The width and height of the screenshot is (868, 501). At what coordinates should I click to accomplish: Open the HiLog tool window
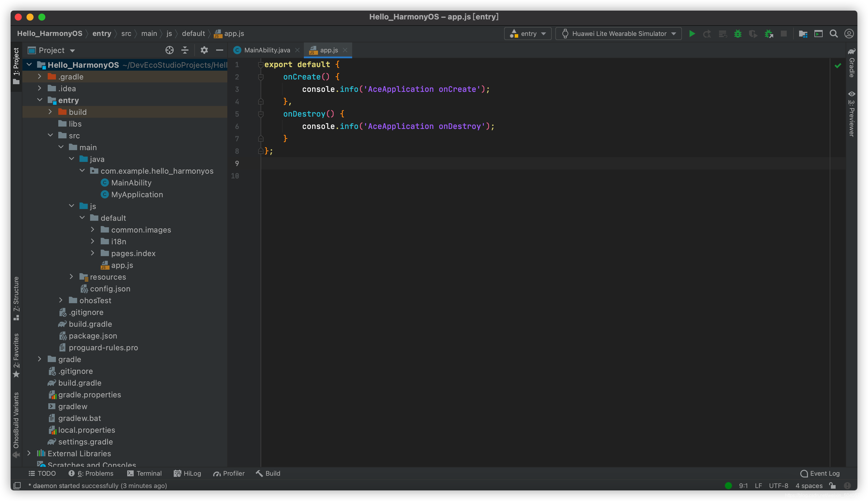(188, 473)
